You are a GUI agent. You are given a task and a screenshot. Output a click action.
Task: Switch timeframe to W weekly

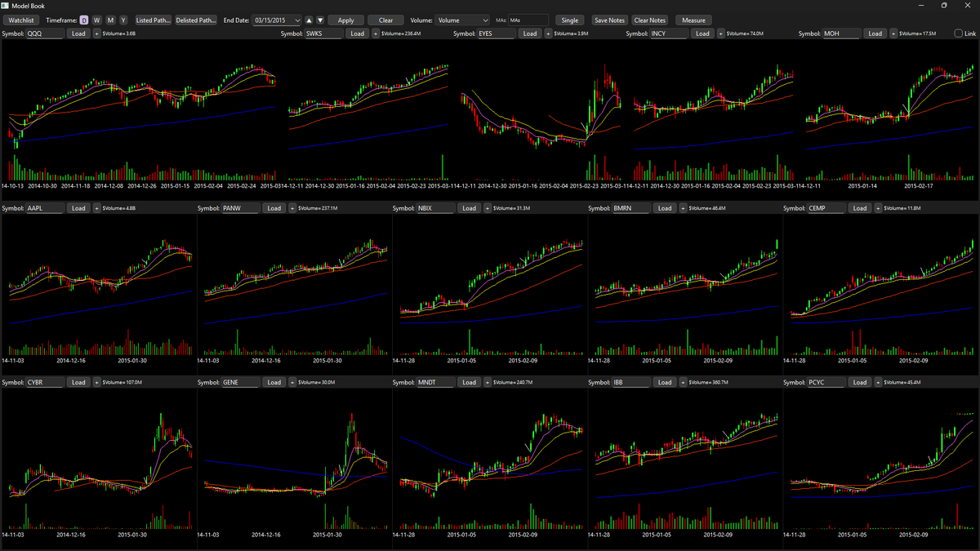tap(96, 20)
